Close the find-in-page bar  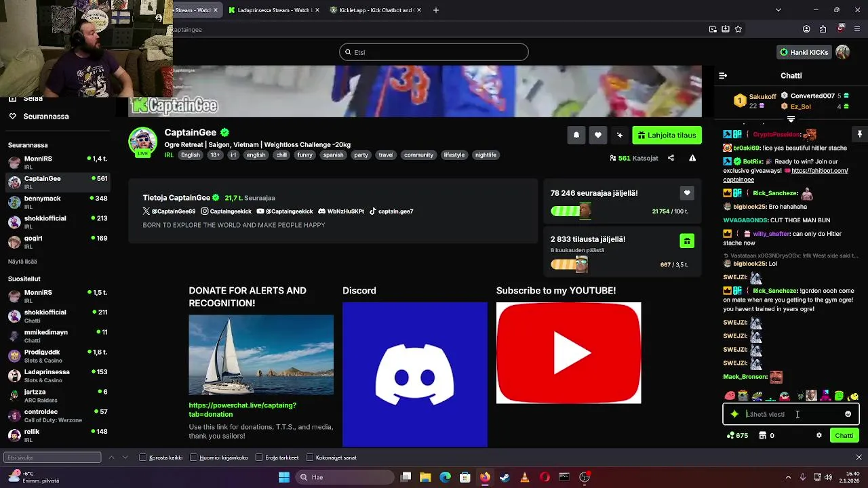[859, 457]
